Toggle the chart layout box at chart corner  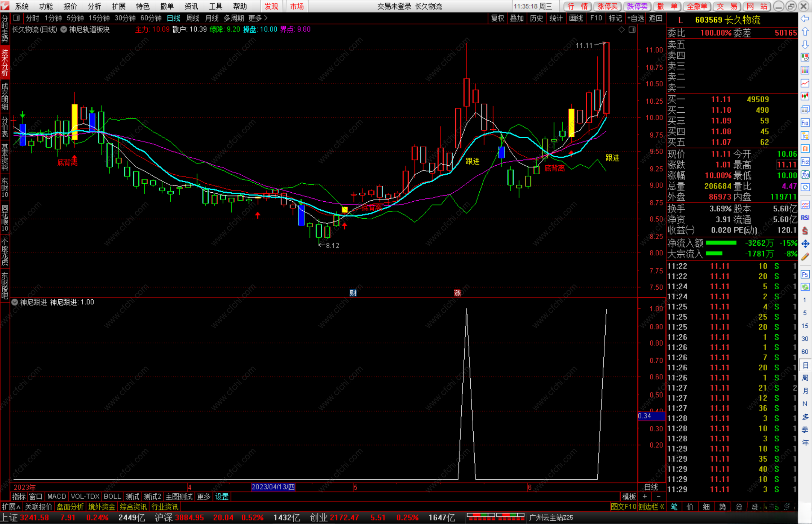[632, 30]
